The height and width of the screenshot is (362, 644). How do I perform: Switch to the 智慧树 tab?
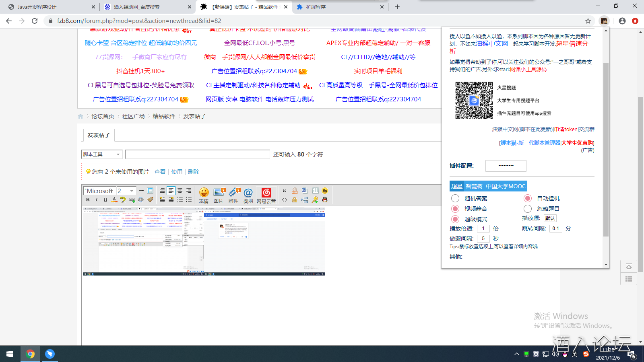point(474,186)
